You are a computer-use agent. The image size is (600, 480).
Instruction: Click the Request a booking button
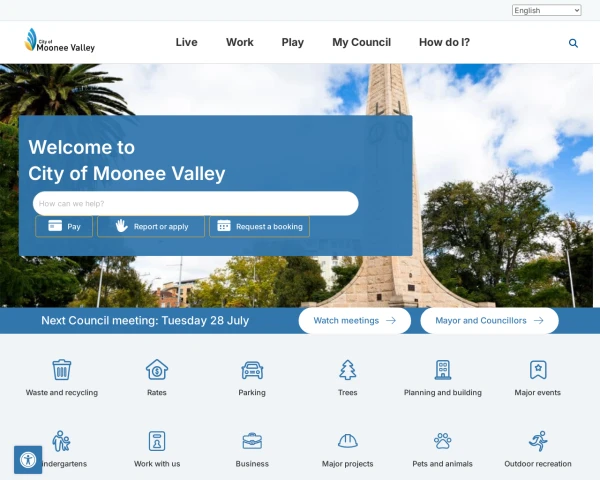tap(259, 227)
